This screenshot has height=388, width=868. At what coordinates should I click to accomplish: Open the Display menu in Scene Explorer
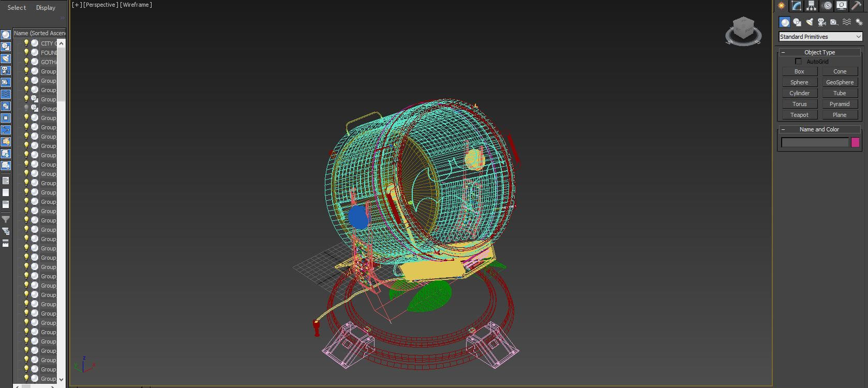click(x=46, y=8)
